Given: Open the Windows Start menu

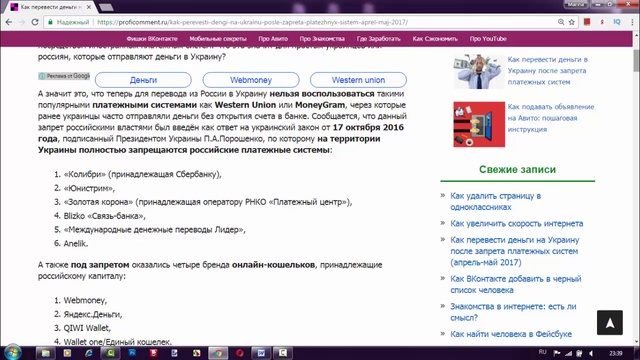Looking at the screenshot, I should pyautogui.click(x=12, y=353).
